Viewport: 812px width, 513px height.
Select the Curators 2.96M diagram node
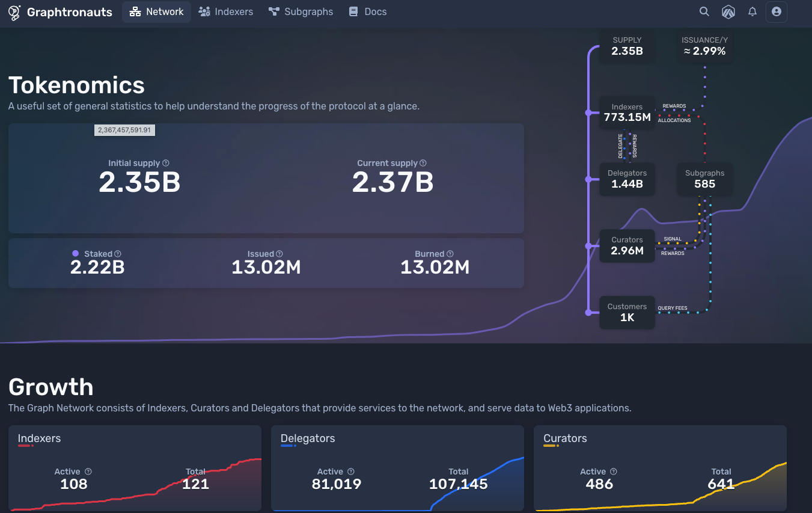coord(627,245)
